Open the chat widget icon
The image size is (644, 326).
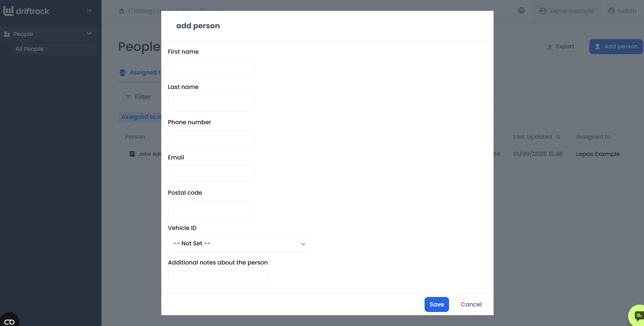click(638, 316)
